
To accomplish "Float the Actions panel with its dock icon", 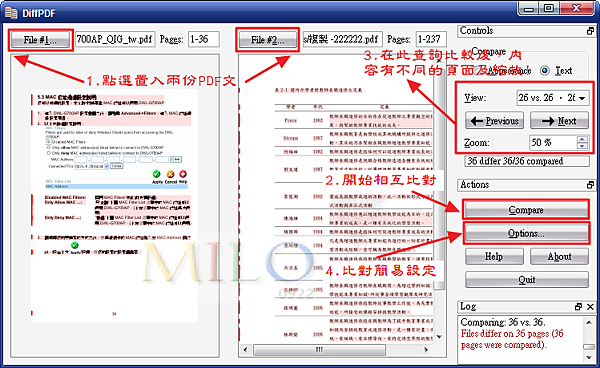I will (x=590, y=185).
